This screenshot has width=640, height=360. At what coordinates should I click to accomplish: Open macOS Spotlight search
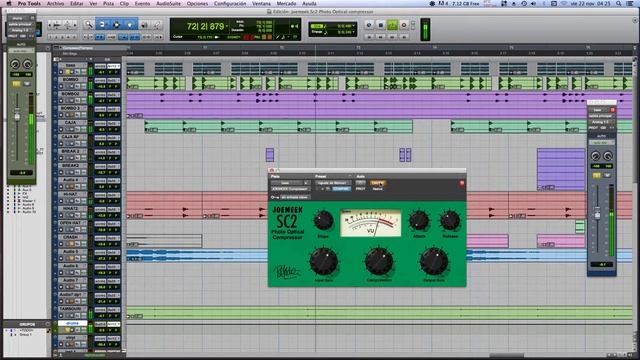click(619, 3)
